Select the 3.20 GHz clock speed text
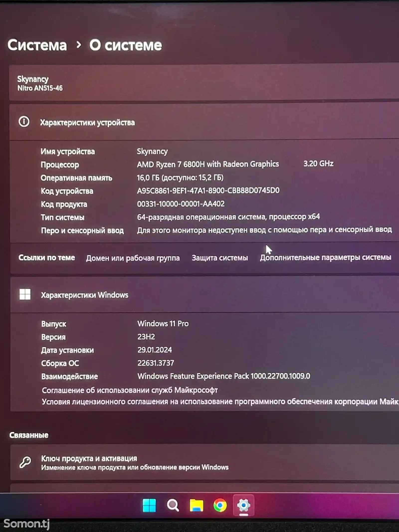Viewport: 399px width, 532px height. (x=318, y=164)
